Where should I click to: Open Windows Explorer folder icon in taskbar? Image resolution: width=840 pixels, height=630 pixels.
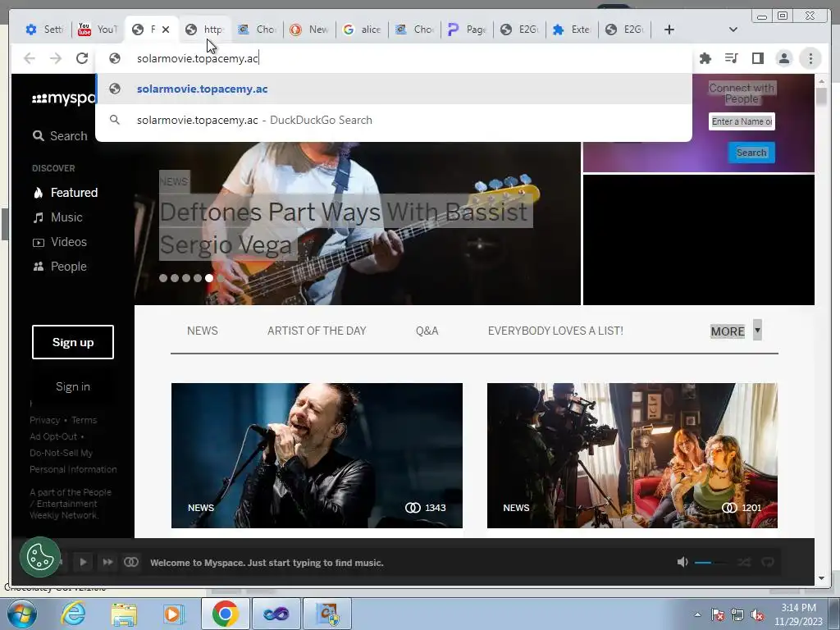[124, 614]
